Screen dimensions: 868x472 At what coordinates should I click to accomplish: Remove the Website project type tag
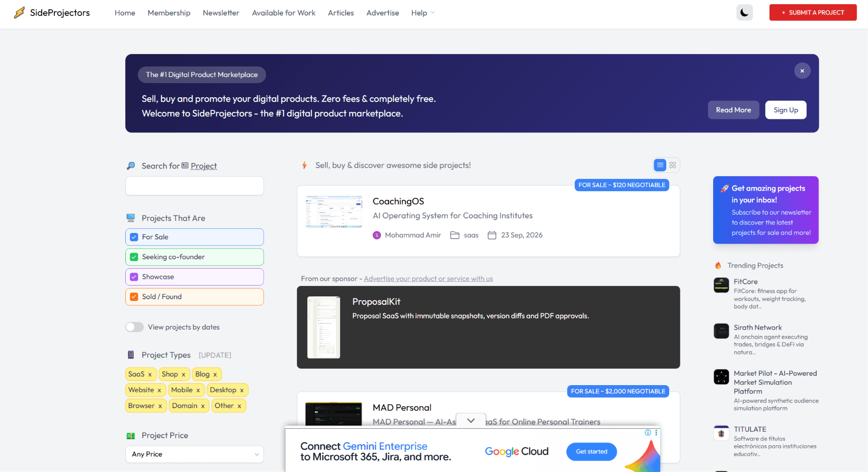tap(159, 391)
